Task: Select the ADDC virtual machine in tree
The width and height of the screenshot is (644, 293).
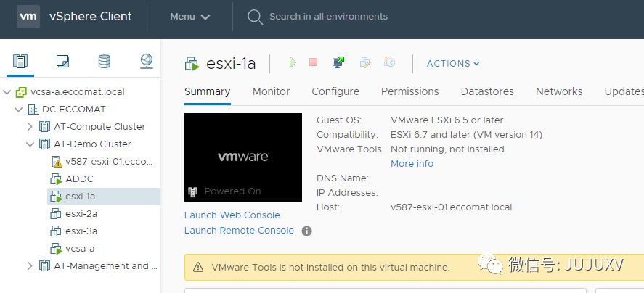Action: coord(79,179)
